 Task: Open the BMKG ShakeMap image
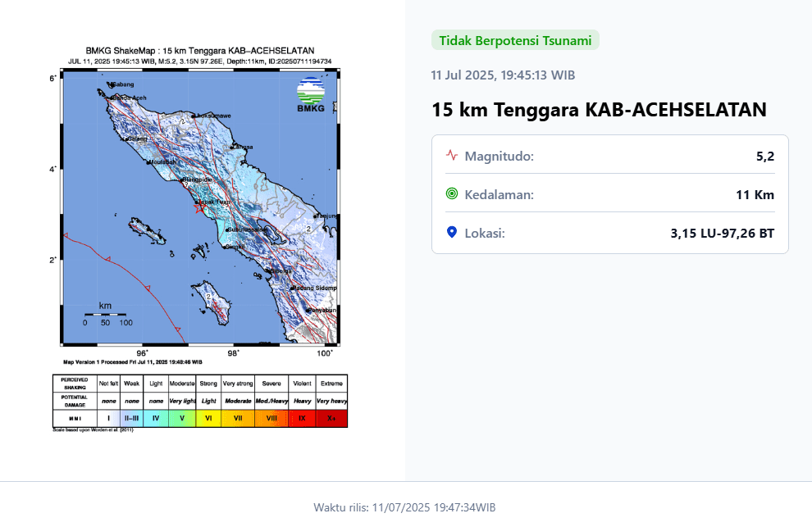(x=200, y=239)
